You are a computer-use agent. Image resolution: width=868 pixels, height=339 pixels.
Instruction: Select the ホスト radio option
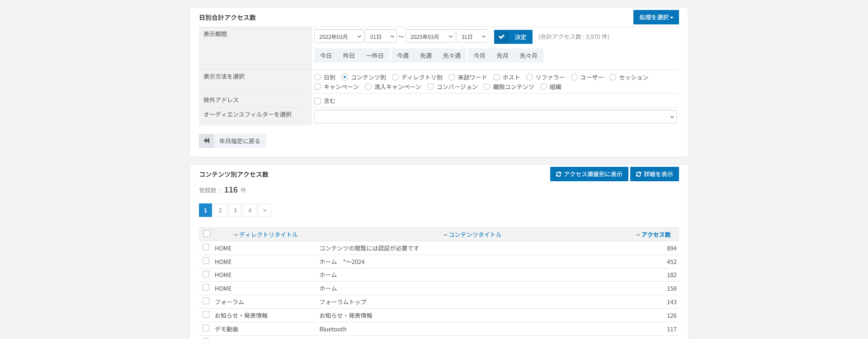click(x=496, y=77)
